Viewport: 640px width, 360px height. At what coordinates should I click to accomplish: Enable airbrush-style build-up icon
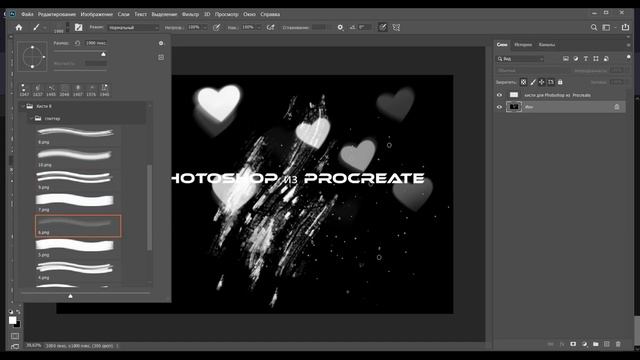coord(270,27)
